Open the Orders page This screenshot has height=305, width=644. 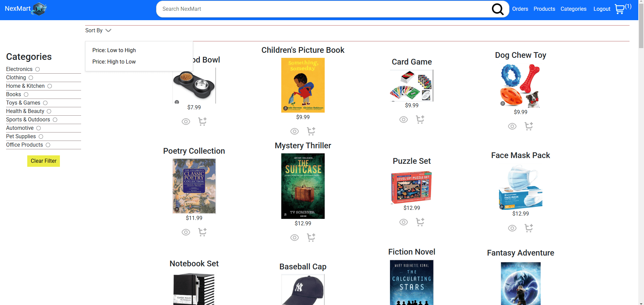point(520,9)
